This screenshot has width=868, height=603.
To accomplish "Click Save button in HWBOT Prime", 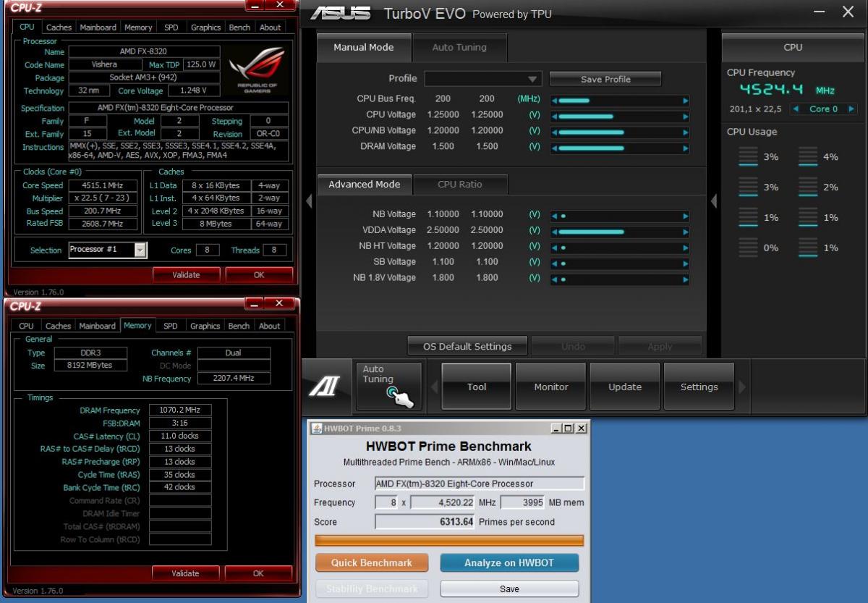I will [x=509, y=589].
